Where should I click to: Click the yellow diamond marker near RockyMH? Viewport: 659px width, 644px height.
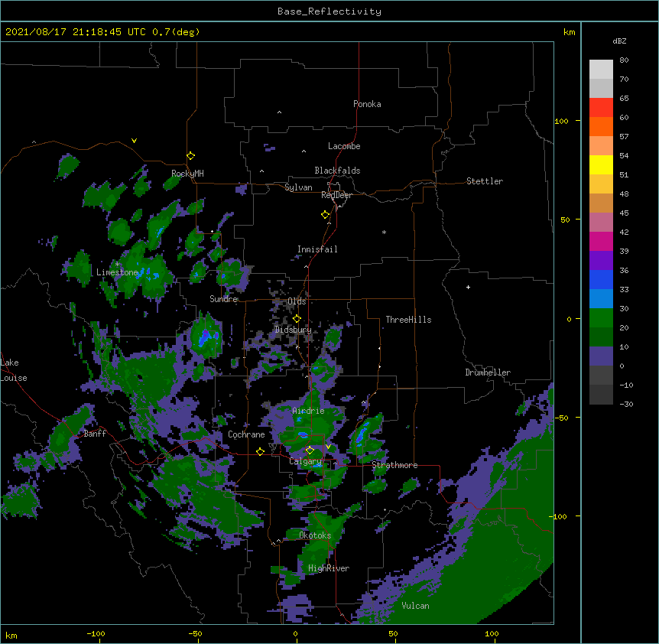(190, 155)
